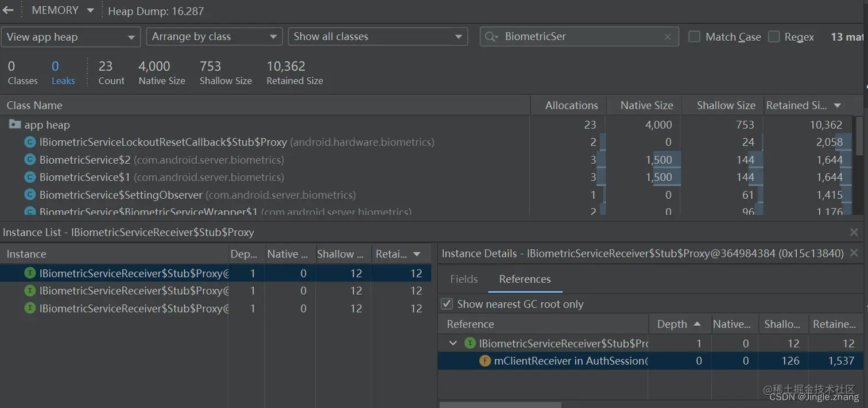The image size is (868, 408).
Task: Go back with the left arrow icon
Action: (8, 10)
